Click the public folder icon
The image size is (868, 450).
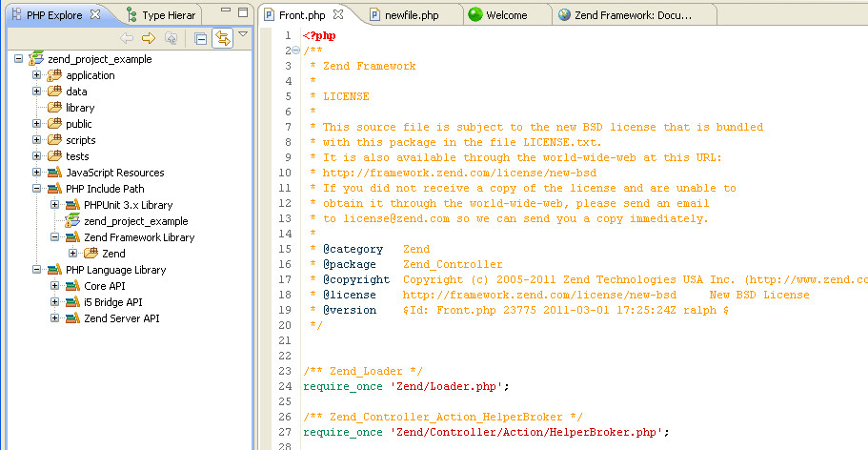click(54, 124)
